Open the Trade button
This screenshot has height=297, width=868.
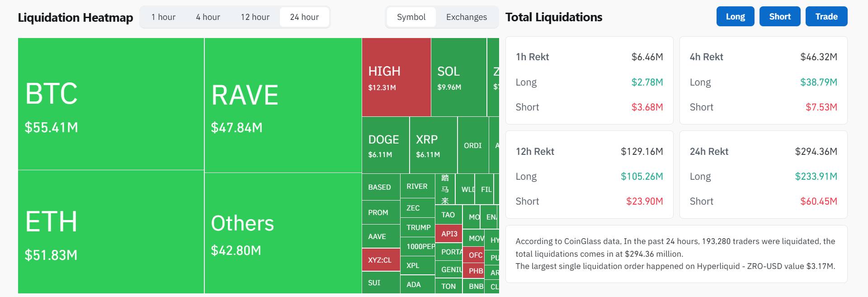point(826,17)
